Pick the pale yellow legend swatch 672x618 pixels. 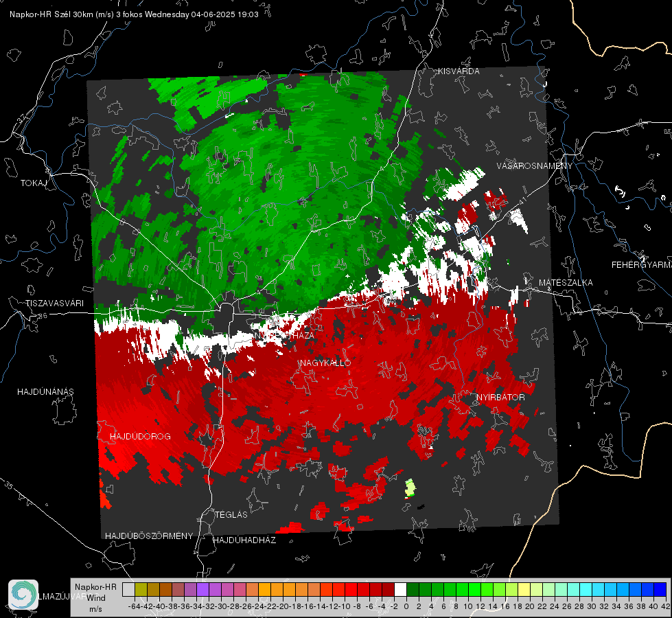pyautogui.click(x=524, y=590)
